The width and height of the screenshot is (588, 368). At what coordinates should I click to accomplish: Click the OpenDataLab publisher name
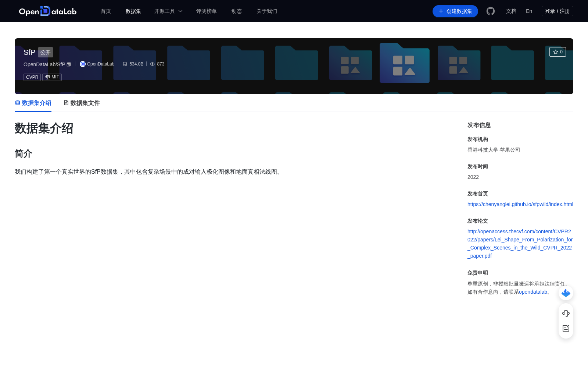101,64
